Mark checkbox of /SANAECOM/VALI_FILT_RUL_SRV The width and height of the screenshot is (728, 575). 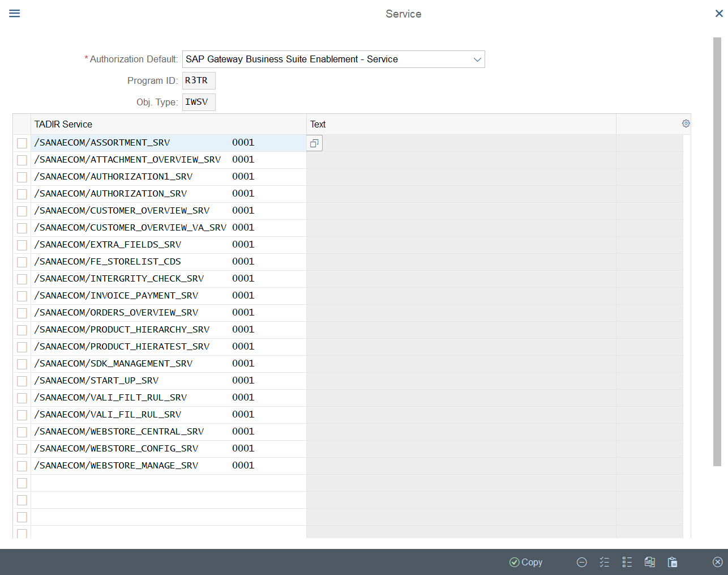click(22, 398)
